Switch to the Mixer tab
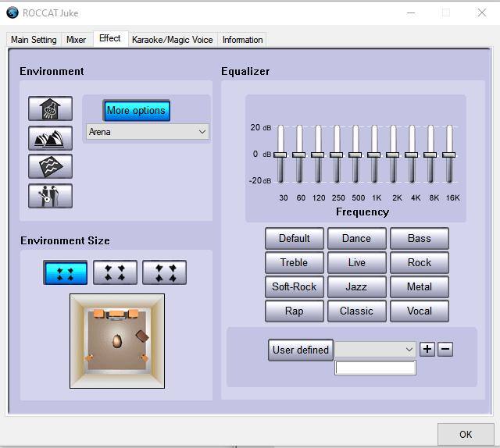The width and height of the screenshot is (500, 448). (76, 40)
